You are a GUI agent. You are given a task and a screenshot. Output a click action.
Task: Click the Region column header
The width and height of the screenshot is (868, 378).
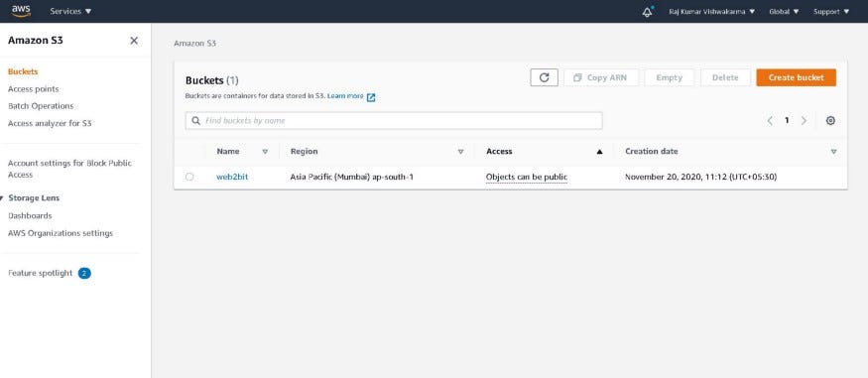304,152
